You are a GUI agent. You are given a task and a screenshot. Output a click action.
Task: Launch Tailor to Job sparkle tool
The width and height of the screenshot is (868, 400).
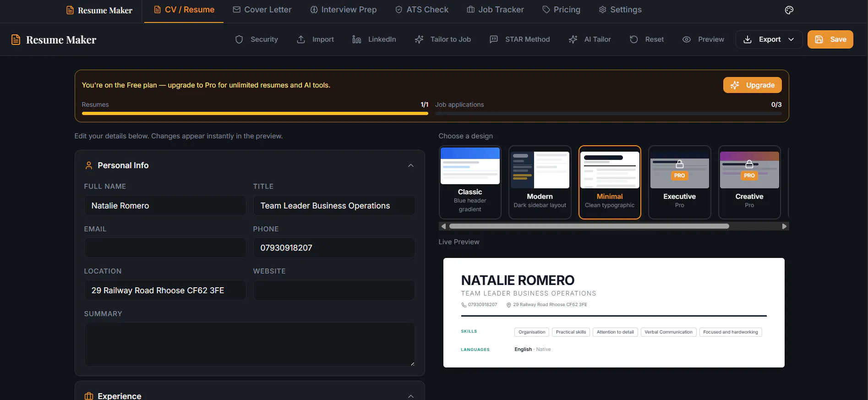(x=442, y=39)
